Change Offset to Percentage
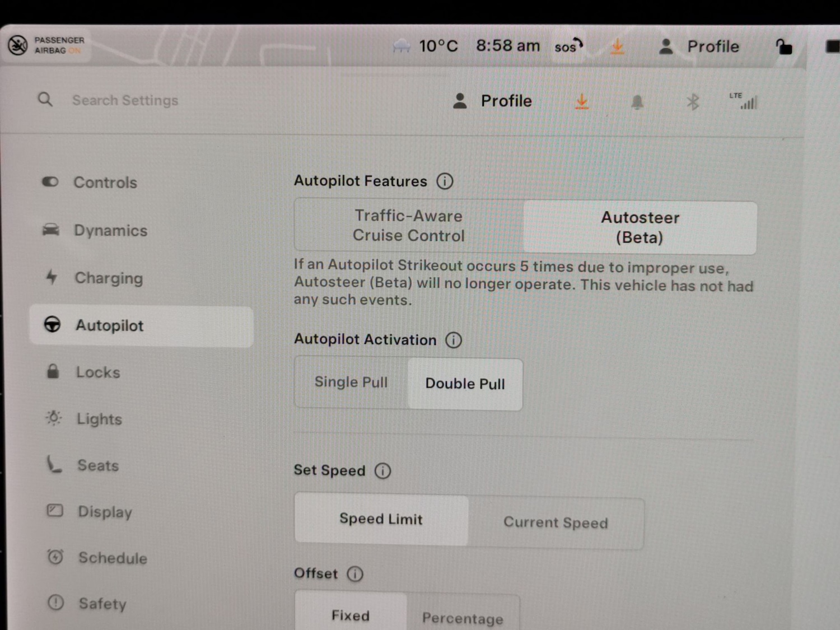 tap(463, 617)
